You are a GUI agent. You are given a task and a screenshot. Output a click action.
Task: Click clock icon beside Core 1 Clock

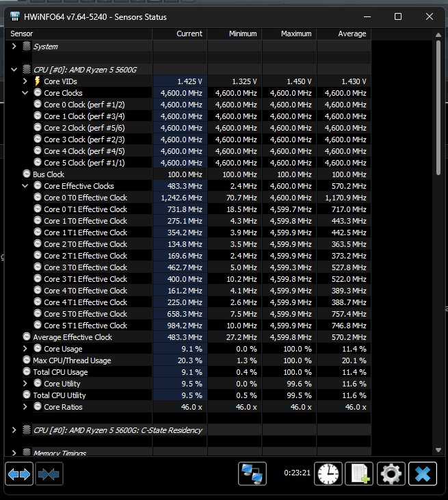point(38,116)
